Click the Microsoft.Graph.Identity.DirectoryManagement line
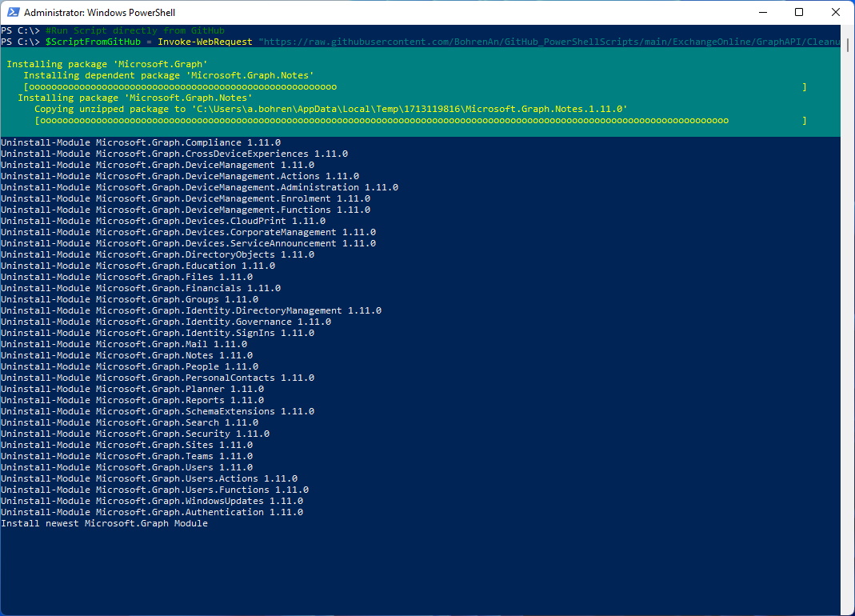 (191, 310)
